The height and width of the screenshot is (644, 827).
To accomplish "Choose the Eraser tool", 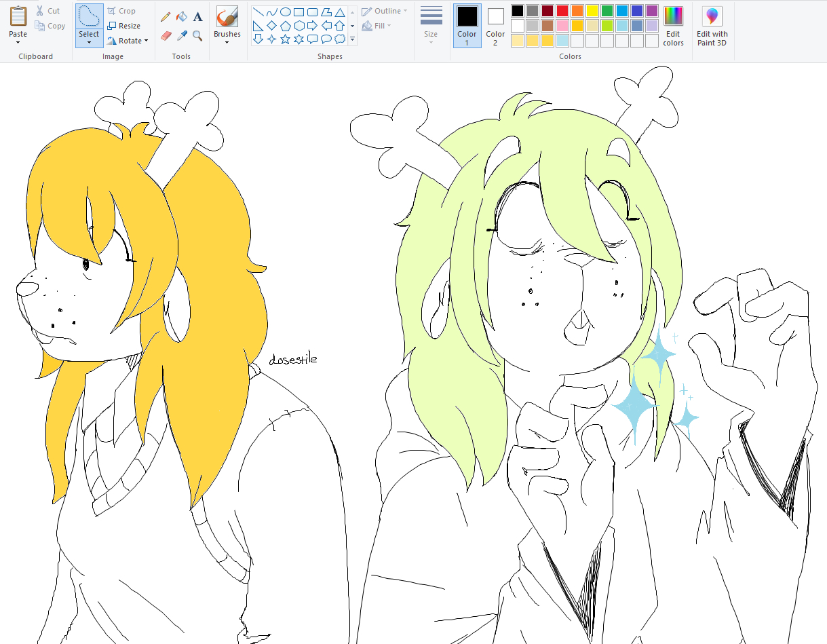I will [166, 35].
